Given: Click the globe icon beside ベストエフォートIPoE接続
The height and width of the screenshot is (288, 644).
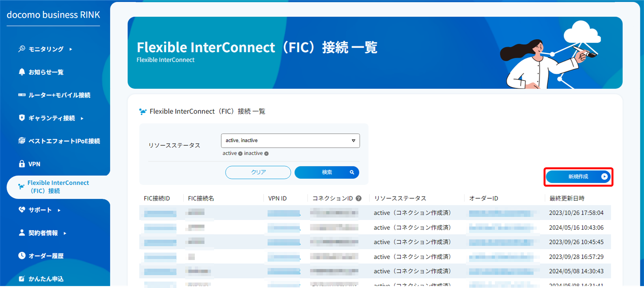Looking at the screenshot, I should (x=22, y=141).
